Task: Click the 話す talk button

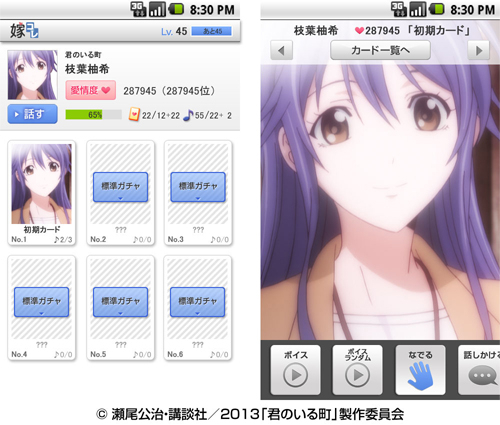Action: (x=32, y=114)
